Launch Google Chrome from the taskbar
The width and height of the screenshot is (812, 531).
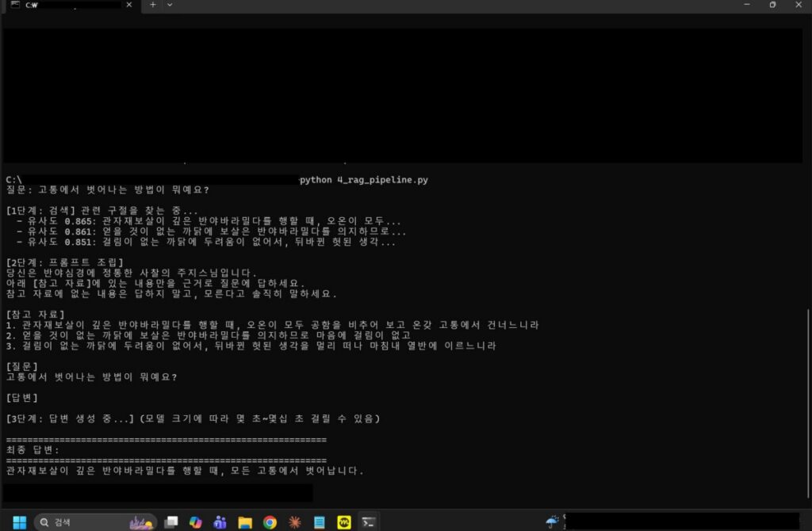click(270, 522)
